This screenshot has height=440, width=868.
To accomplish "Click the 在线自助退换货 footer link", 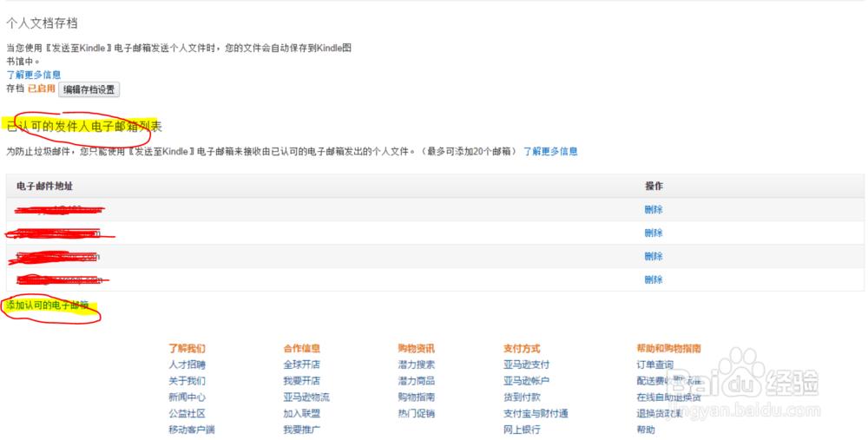I will coord(668,397).
